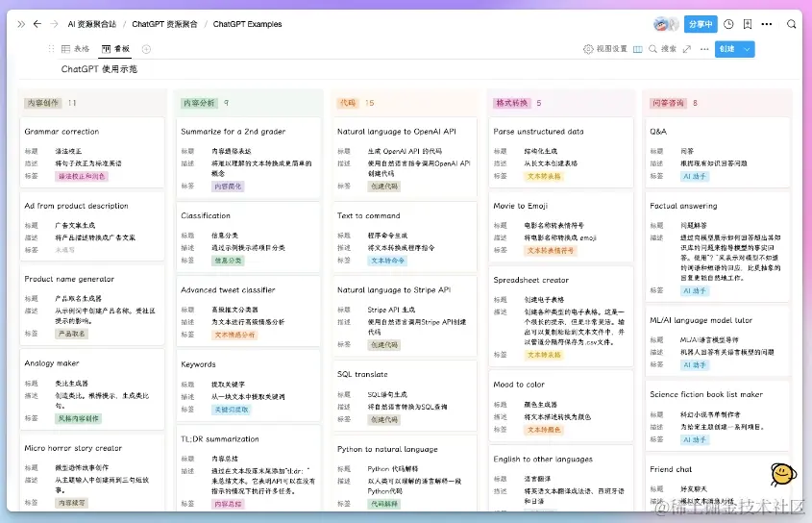Expand the board to fullscreen with diagonal arrows

pyautogui.click(x=687, y=49)
